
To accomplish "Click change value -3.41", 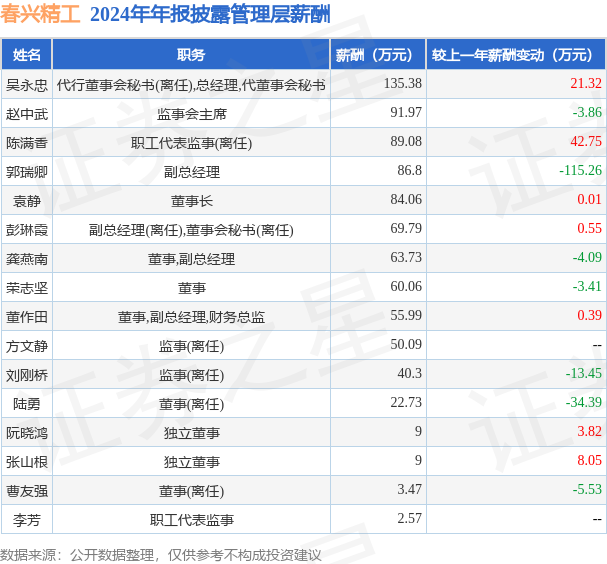I will [587, 286].
